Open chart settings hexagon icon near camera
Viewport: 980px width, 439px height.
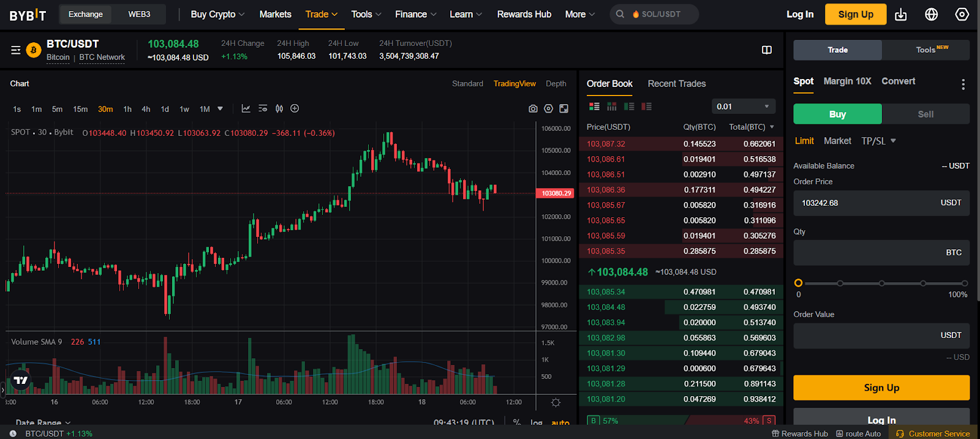pos(548,108)
